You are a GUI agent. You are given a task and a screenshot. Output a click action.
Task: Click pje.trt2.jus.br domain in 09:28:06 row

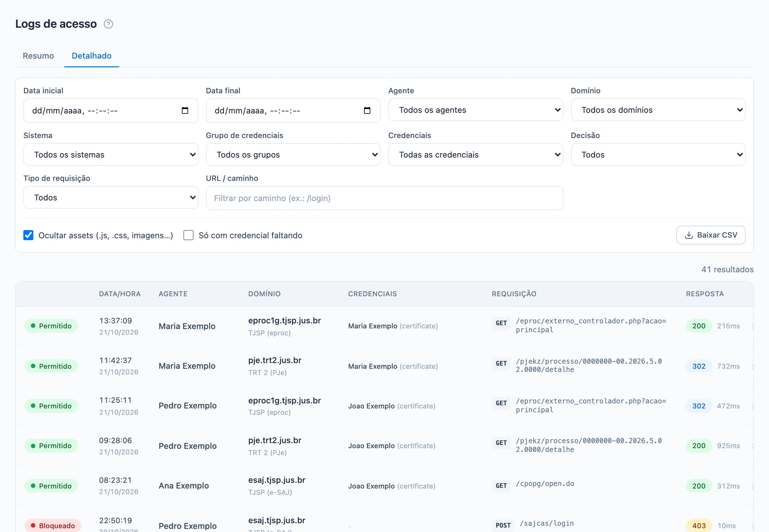[275, 440]
